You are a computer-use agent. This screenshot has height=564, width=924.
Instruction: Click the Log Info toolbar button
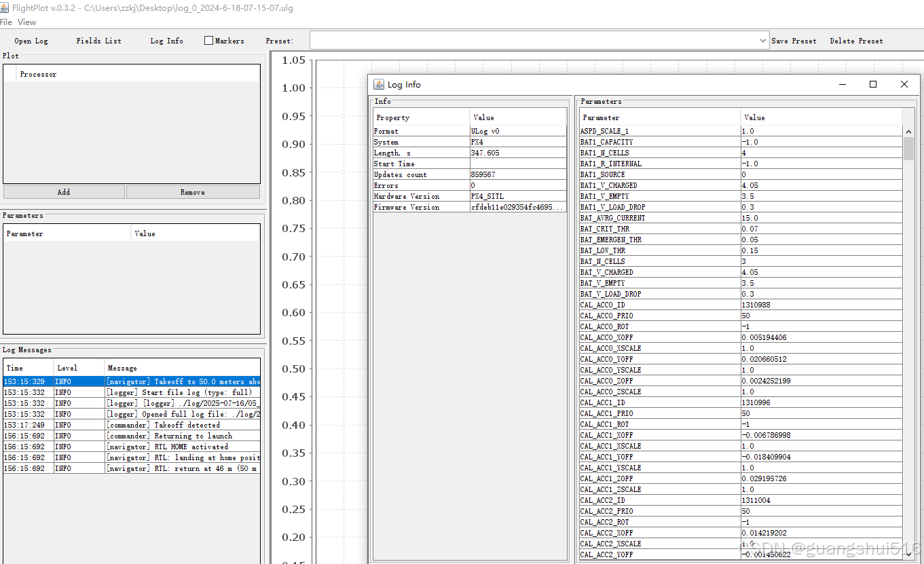(x=167, y=41)
